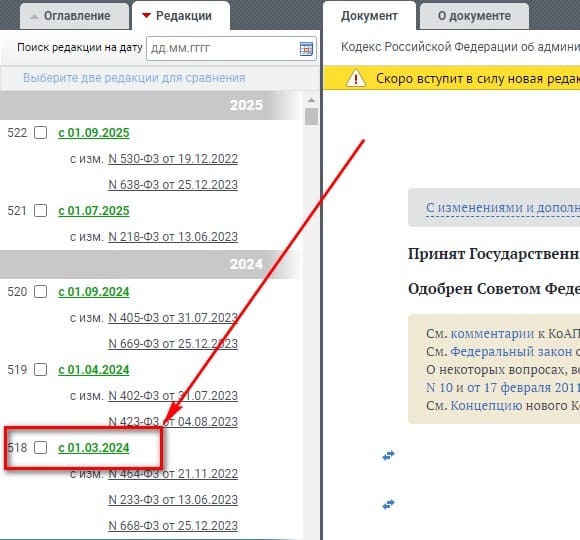The height and width of the screenshot is (540, 580).
Task: Click the yellow warning triangle icon
Action: pyautogui.click(x=355, y=78)
